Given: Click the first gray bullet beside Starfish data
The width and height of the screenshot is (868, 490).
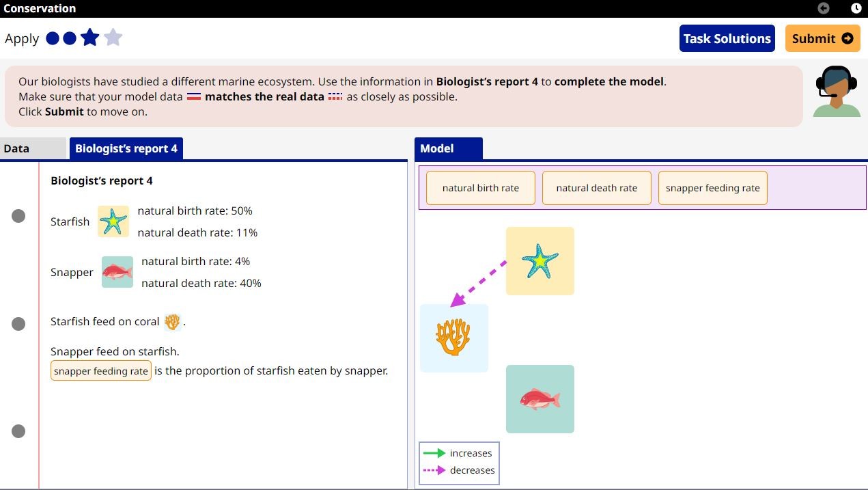Looking at the screenshot, I should click(x=18, y=216).
